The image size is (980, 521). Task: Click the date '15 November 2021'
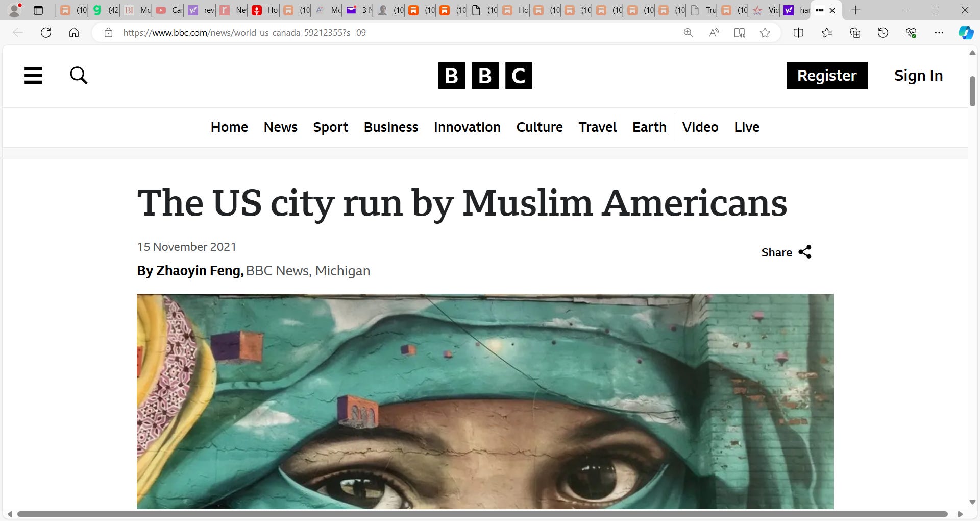[187, 247]
